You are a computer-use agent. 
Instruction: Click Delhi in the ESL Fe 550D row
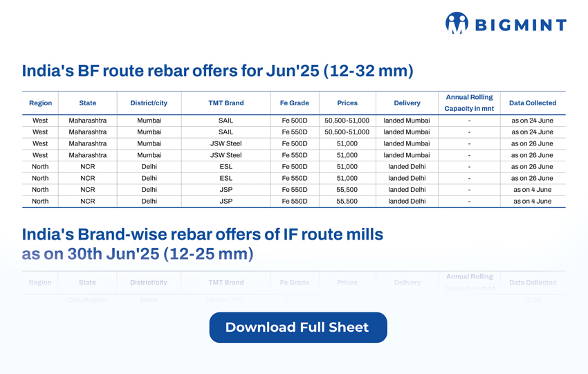click(149, 179)
